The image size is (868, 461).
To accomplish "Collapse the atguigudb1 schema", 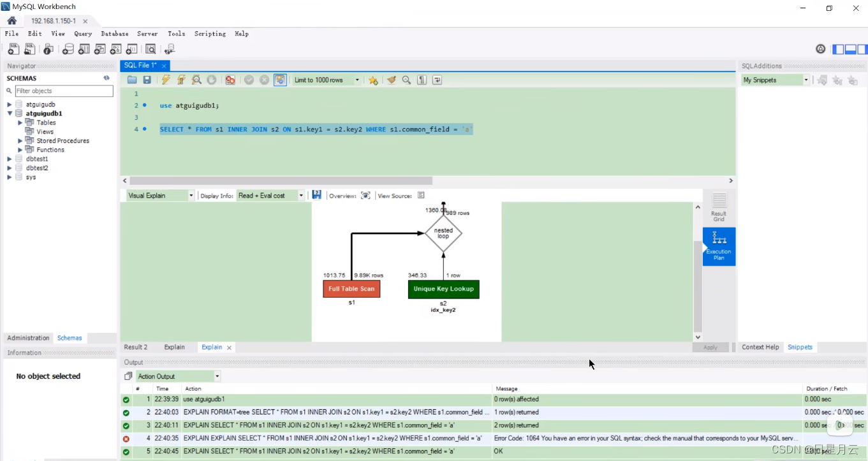I will (x=10, y=113).
